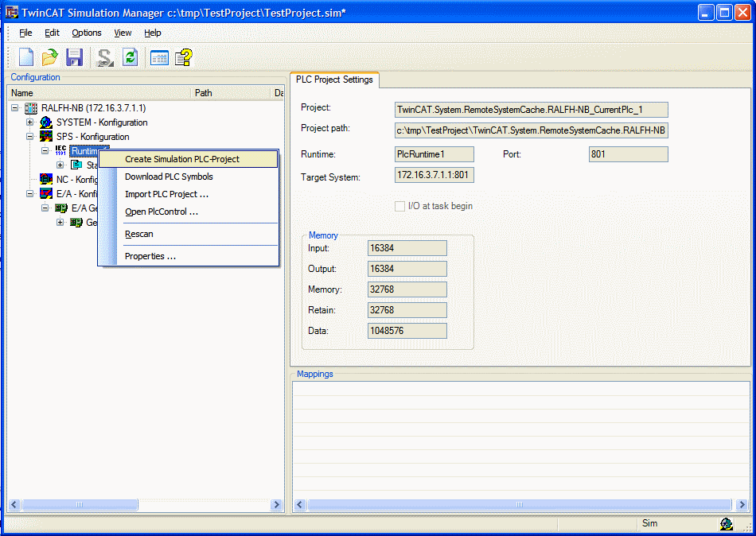Collapse the RALFH-NB root tree node
Viewport: 756px width, 536px height.
point(15,108)
